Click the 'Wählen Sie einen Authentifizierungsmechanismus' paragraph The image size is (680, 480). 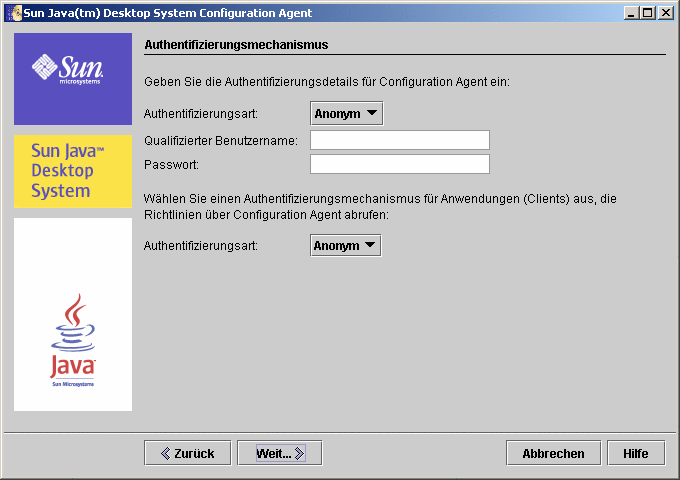tap(380, 206)
